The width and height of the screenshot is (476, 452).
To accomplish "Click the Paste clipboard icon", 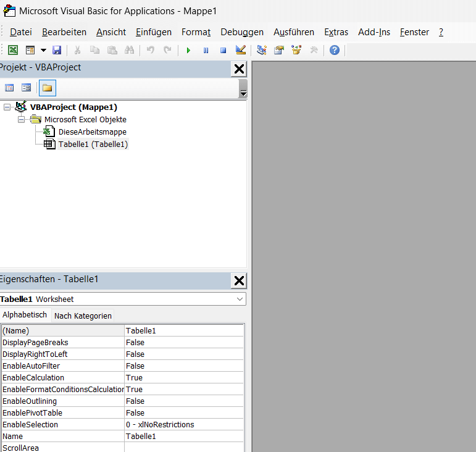I will pos(112,50).
